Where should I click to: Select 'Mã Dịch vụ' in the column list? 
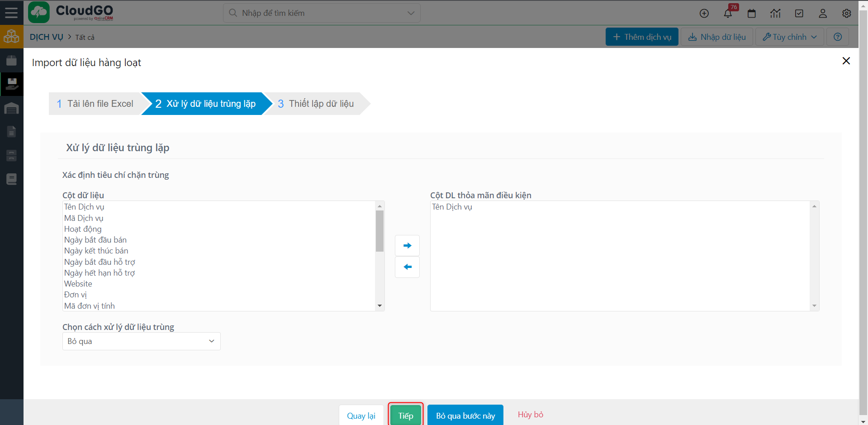(x=84, y=218)
